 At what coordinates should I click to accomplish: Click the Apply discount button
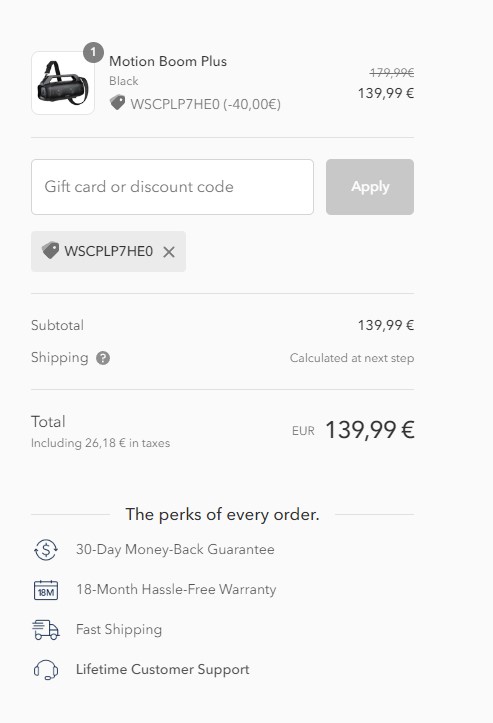[x=370, y=187]
